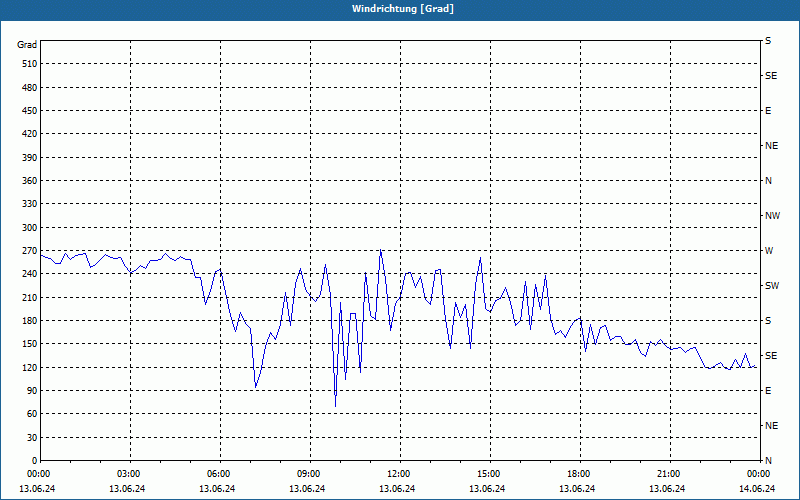Click the 14.06.24 date label
This screenshot has height=500, width=800.
tap(757, 489)
